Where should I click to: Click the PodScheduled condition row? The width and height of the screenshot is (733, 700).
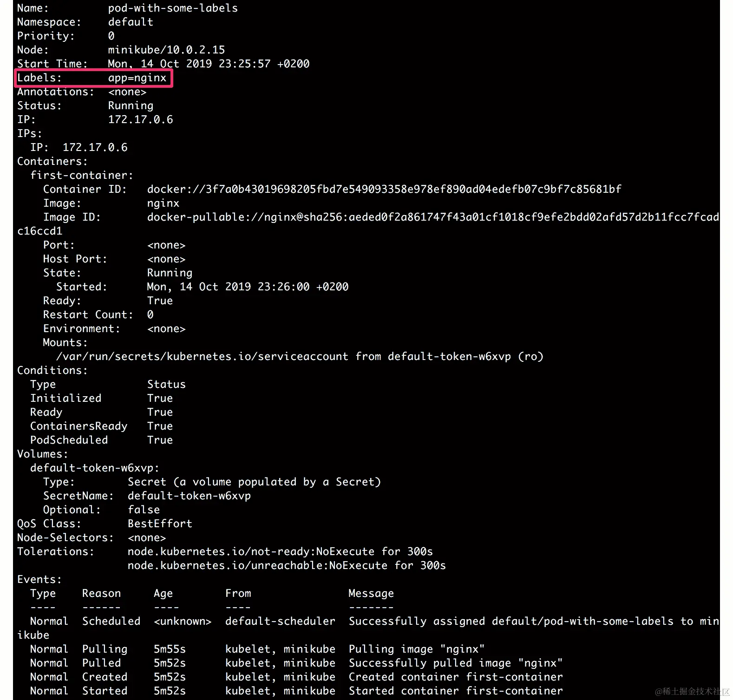[101, 440]
